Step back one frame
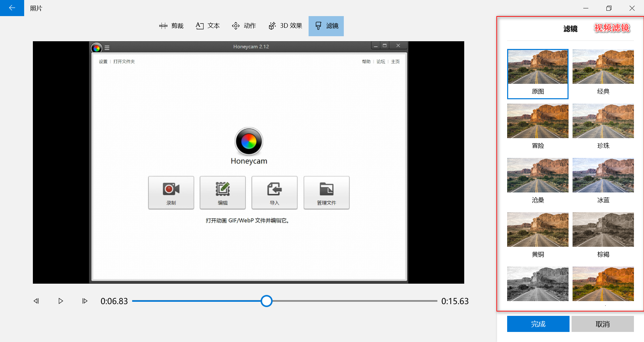This screenshot has height=342, width=644. [36, 301]
